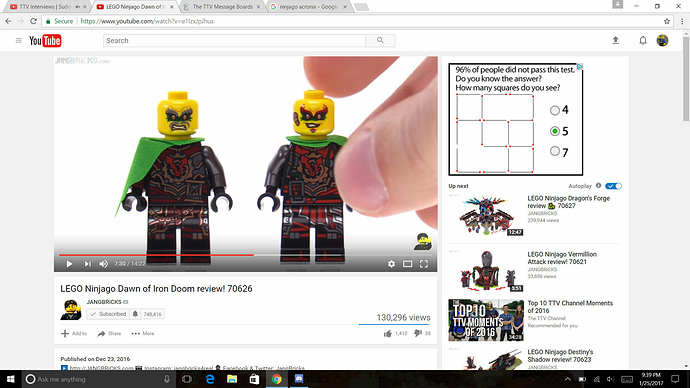Open video settings gear icon
690x388 pixels.
(x=391, y=264)
